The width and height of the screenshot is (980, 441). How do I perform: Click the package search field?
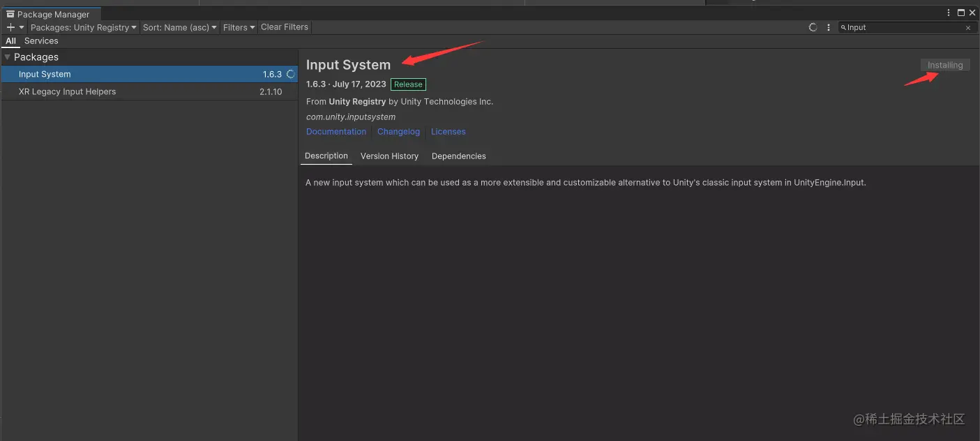pos(907,27)
